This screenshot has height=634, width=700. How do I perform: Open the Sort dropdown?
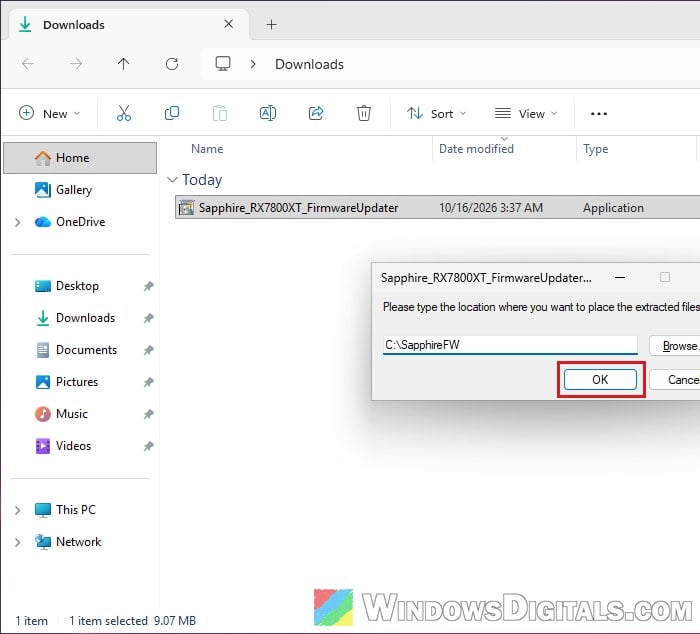(x=436, y=114)
